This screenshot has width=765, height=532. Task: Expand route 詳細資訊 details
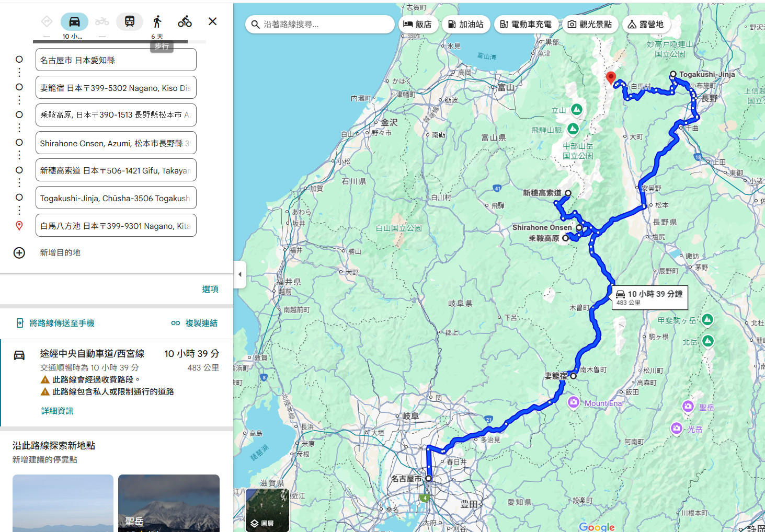[x=58, y=411]
